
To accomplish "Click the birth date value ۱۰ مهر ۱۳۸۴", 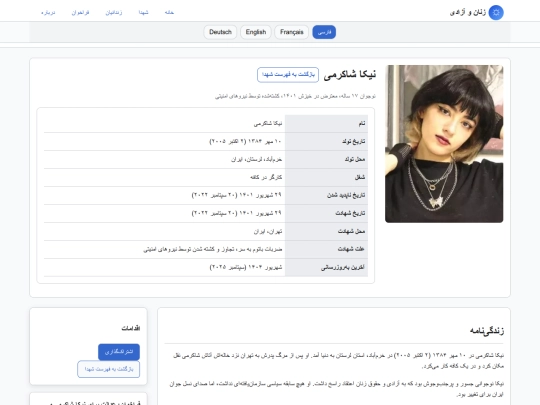I will point(246,141).
